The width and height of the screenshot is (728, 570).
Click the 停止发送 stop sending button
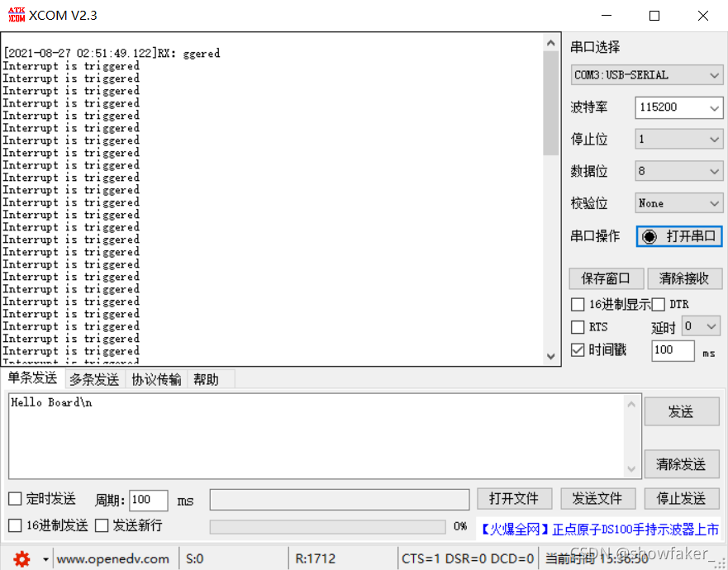(x=682, y=499)
